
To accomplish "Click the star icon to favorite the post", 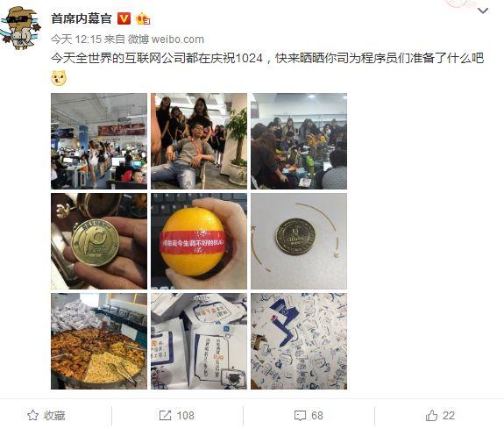I will click(x=32, y=416).
